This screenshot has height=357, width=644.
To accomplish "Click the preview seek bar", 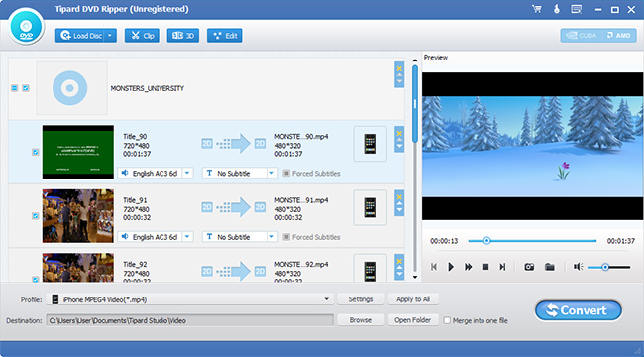I will [532, 241].
